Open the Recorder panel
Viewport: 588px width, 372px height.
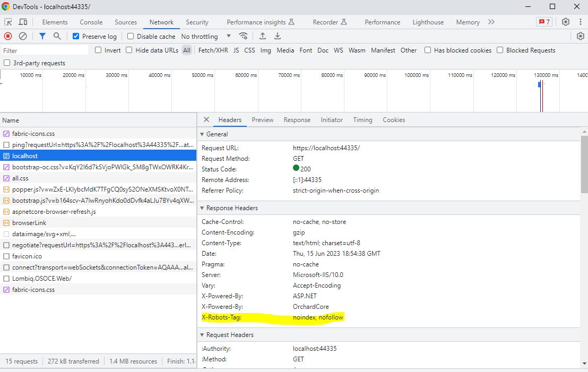[330, 22]
